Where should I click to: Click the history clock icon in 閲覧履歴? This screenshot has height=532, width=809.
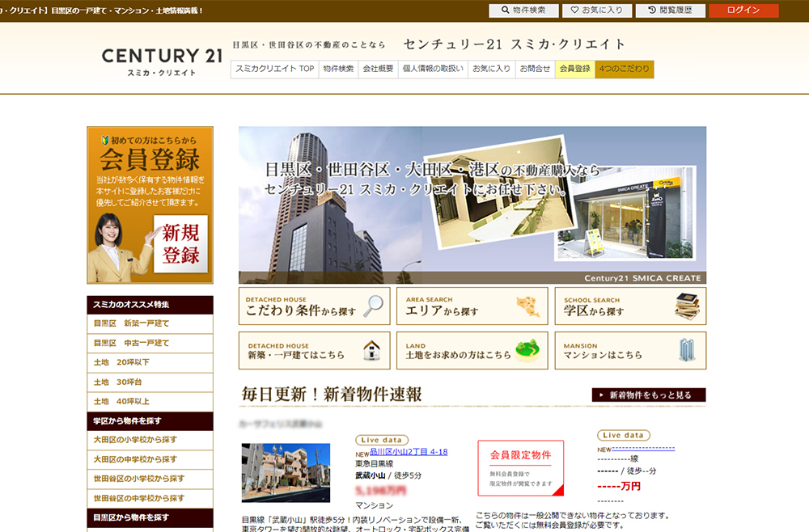click(652, 10)
